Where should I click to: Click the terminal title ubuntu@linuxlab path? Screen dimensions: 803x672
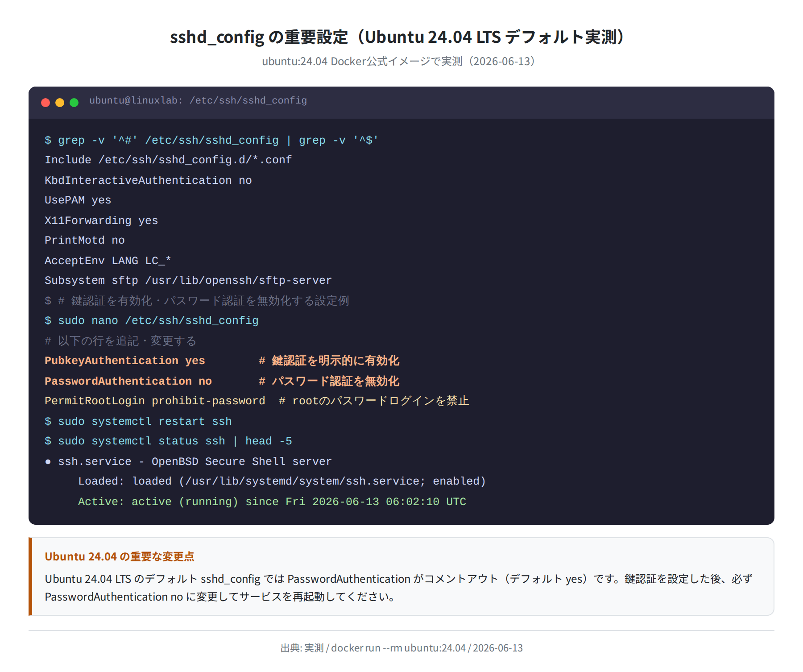198,101
